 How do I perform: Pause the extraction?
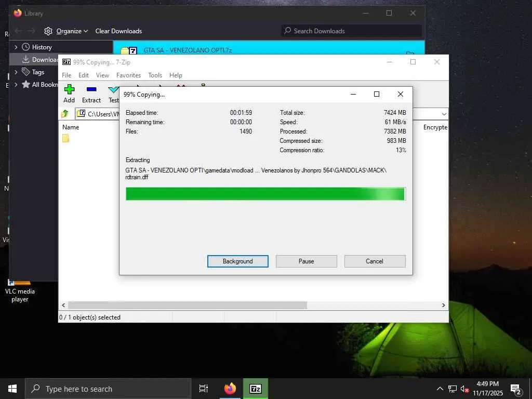307,261
